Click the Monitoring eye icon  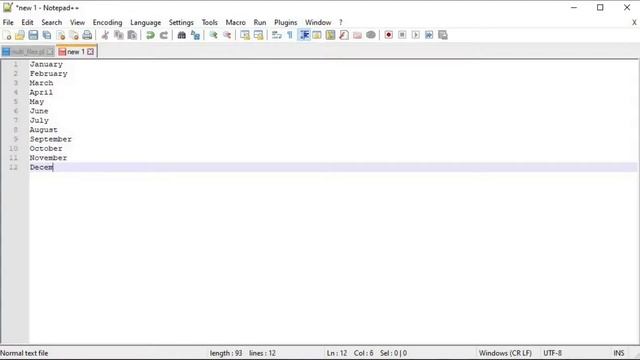(x=371, y=35)
